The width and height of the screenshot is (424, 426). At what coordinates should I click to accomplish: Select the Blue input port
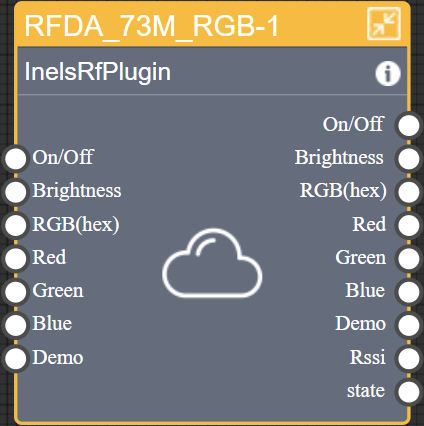coord(15,325)
